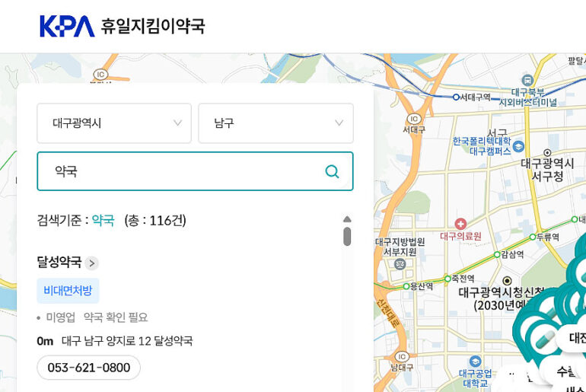Viewport: 586px width, 392px height.
Task: Open the 대구광역시 city dropdown
Action: point(114,123)
